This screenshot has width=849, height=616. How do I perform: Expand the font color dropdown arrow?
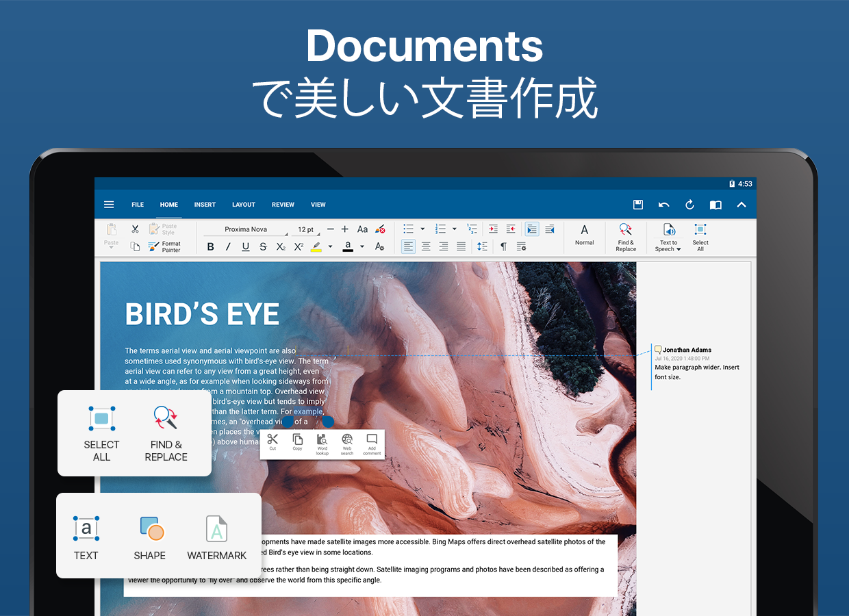[x=362, y=246]
